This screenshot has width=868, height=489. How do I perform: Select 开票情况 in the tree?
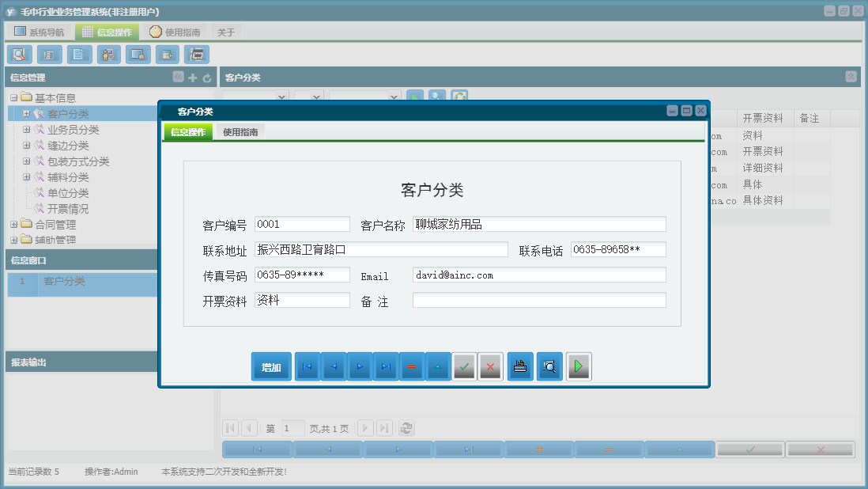coord(68,209)
